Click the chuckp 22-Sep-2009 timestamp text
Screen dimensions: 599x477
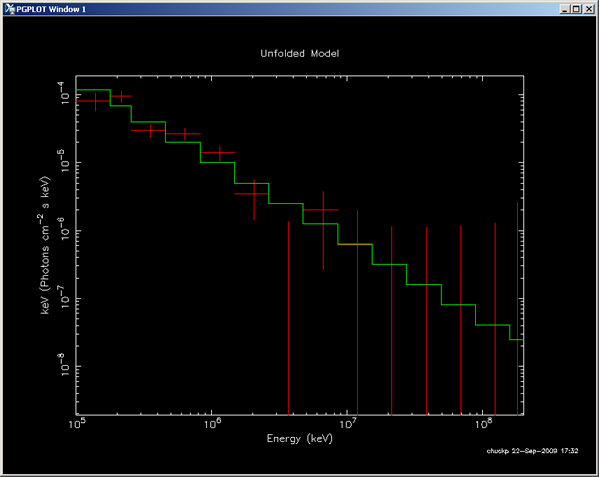(532, 451)
